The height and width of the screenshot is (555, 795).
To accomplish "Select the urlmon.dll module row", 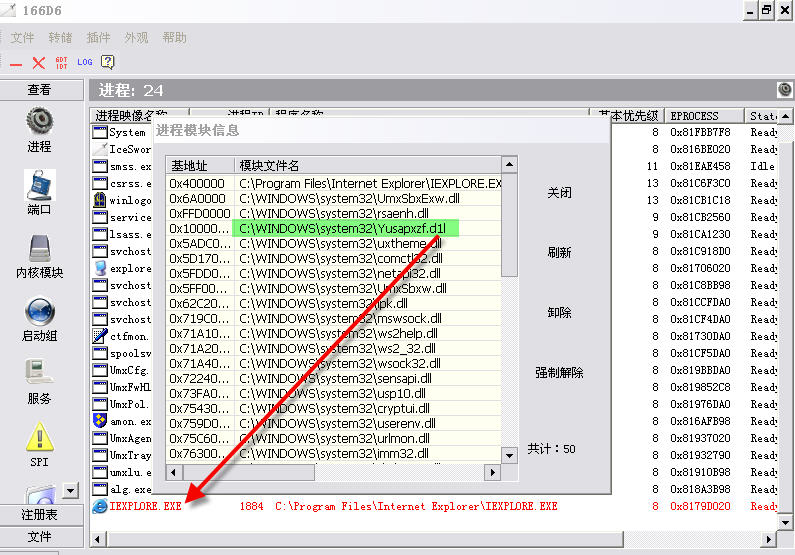I will coord(334,438).
